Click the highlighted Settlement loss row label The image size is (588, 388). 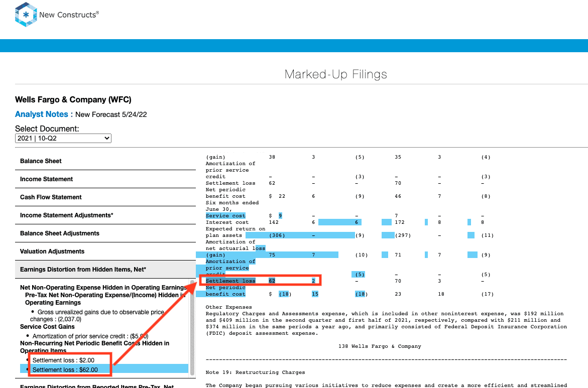(230, 281)
